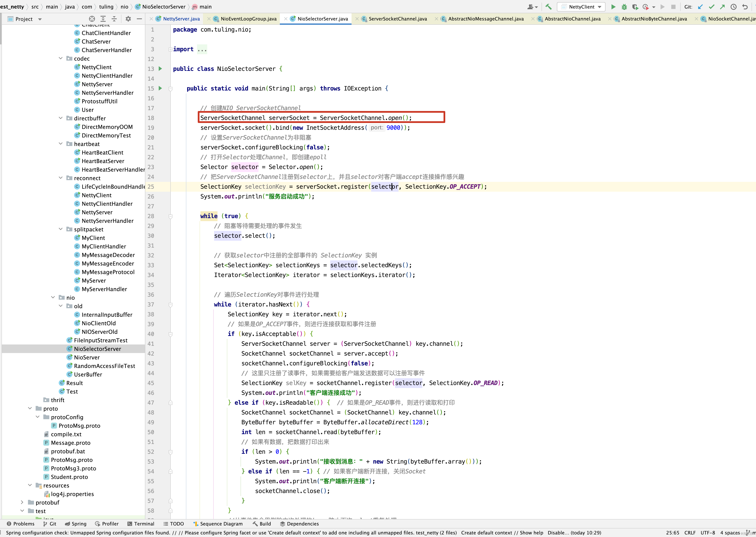Viewport: 756px width, 537px height.
Task: Click Git update project blue arrow
Action: tap(700, 7)
